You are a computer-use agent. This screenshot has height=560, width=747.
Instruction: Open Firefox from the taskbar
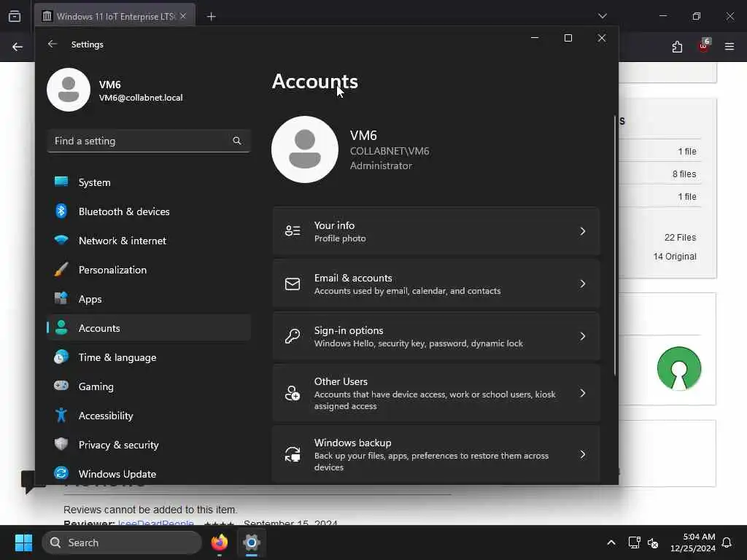pyautogui.click(x=220, y=542)
